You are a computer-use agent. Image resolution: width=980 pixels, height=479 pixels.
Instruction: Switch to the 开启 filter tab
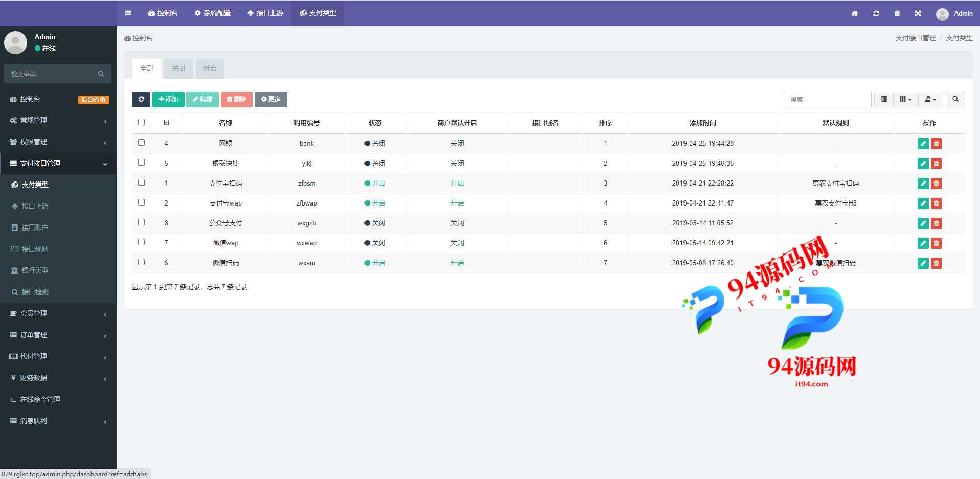coord(210,69)
